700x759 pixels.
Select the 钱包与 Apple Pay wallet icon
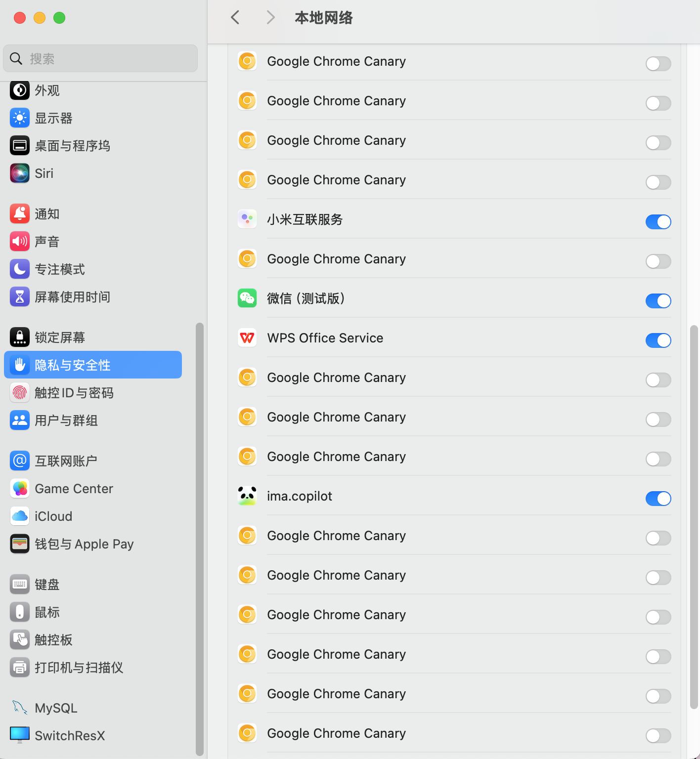[20, 544]
